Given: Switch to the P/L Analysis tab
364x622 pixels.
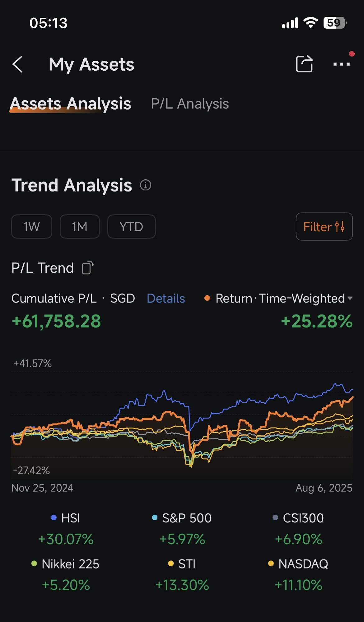Looking at the screenshot, I should (x=190, y=104).
